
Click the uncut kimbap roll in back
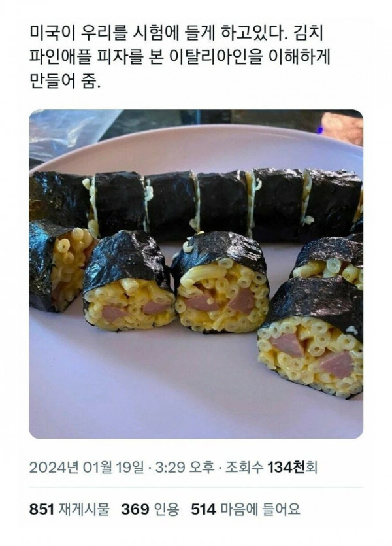pos(195,204)
